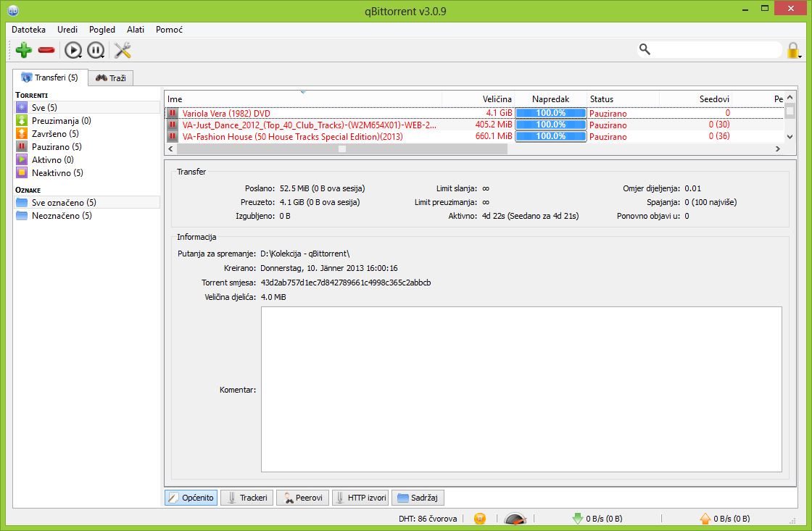Image resolution: width=812 pixels, height=531 pixels.
Task: Click the save path D:\Kolekcija - qBittorrent\
Action: (305, 254)
